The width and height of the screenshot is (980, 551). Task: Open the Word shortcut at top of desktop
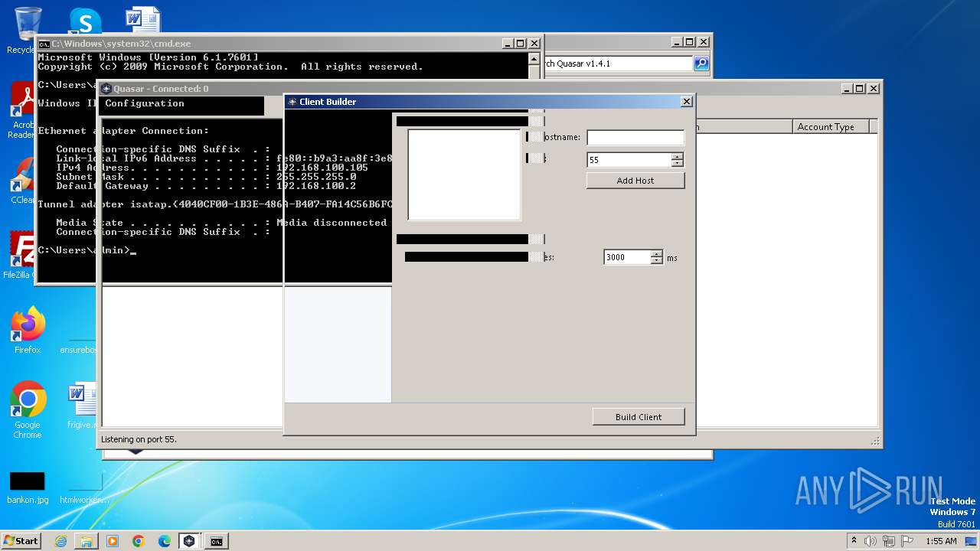tap(143, 18)
